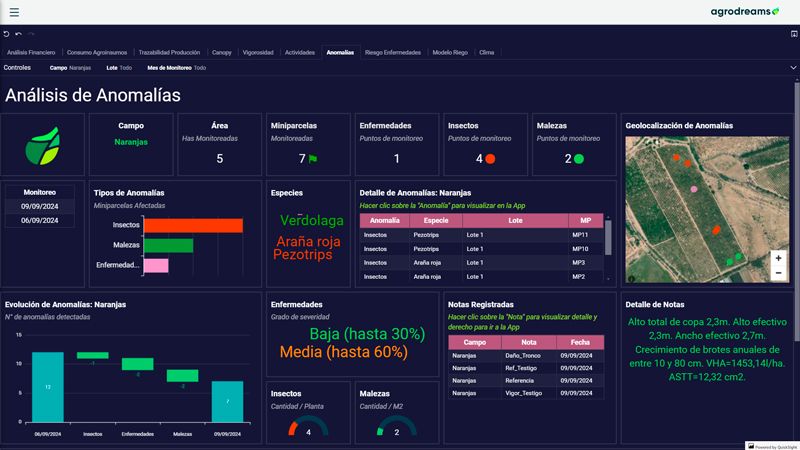
Task: Click the undo arrow icon
Action: coord(18,34)
